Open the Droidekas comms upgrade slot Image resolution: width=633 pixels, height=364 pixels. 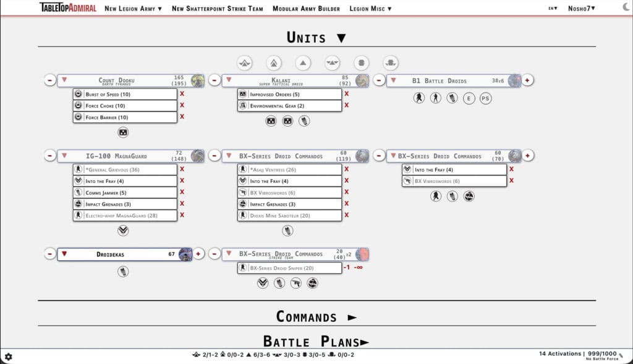(x=123, y=271)
